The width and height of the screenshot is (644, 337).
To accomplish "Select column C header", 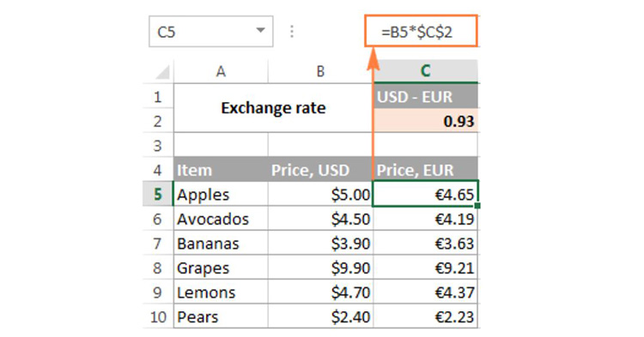I will point(426,71).
